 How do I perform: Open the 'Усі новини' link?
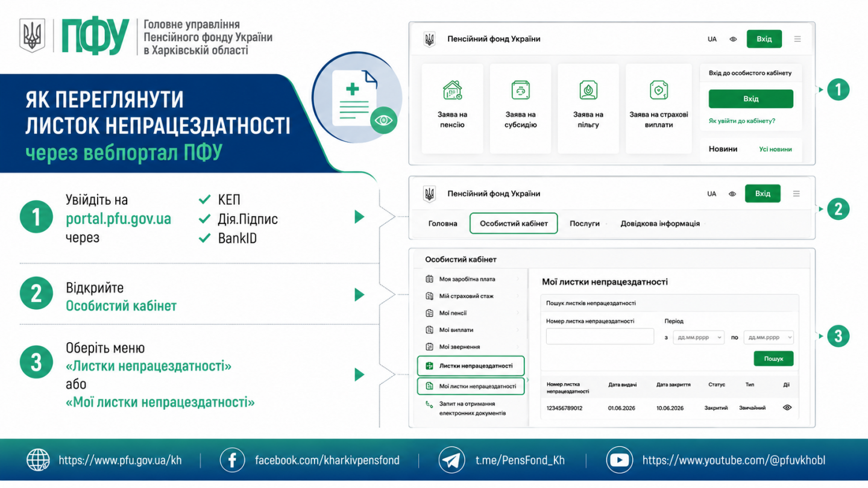click(x=775, y=149)
